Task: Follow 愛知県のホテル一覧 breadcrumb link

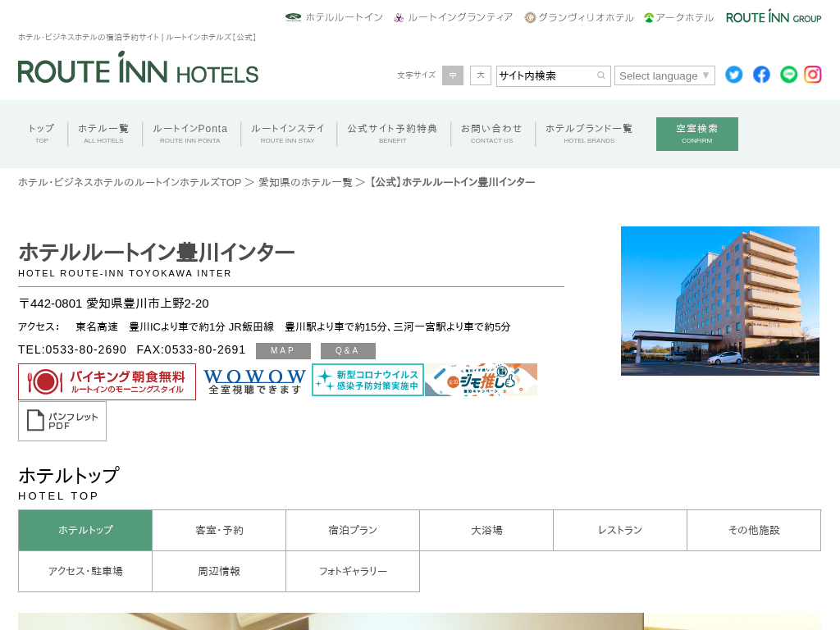Action: (305, 182)
